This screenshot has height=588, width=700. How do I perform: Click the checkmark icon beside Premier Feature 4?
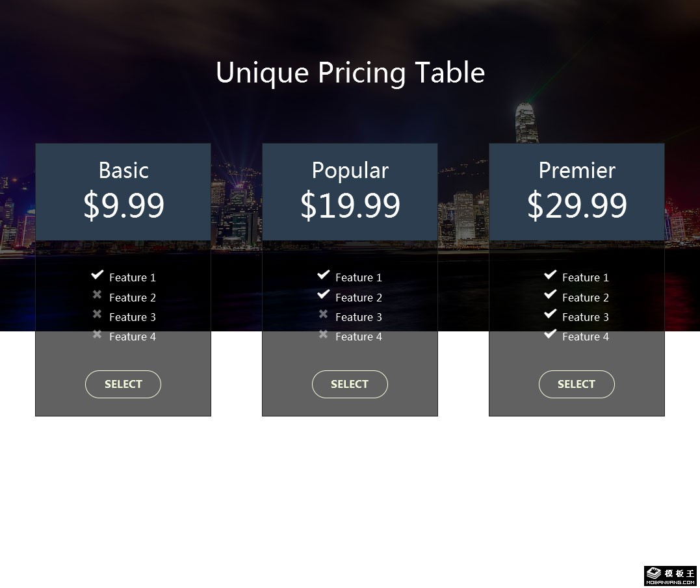click(x=551, y=334)
